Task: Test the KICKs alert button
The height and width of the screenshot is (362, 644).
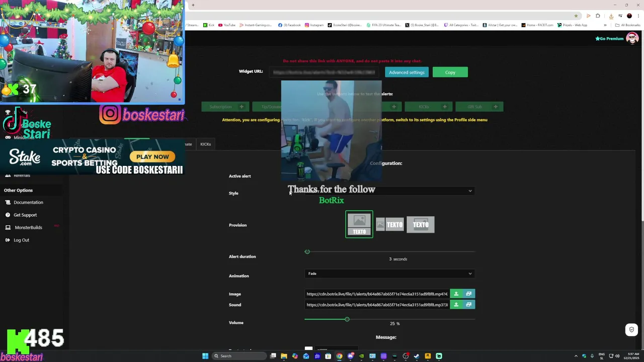Action: tap(429, 107)
